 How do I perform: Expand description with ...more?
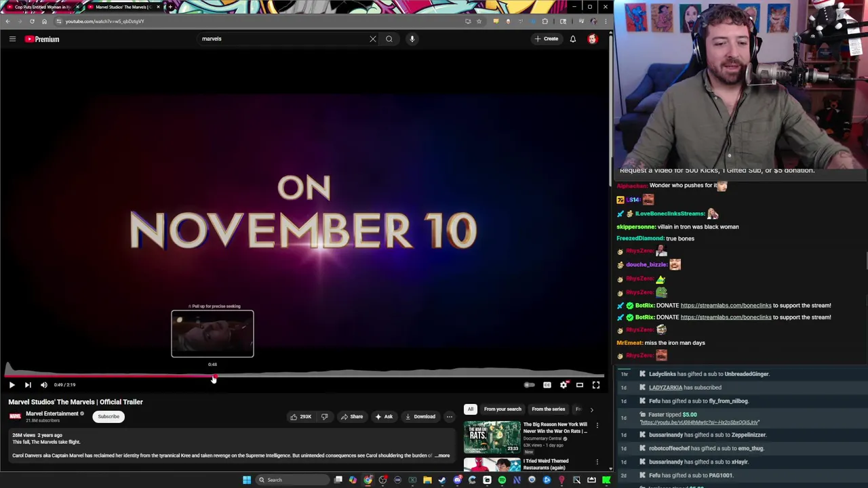tap(442, 455)
